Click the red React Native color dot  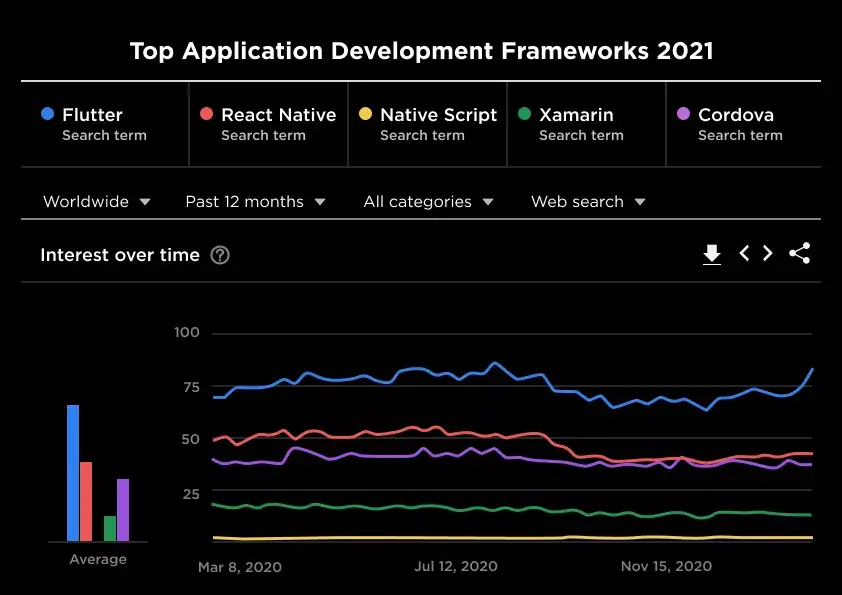[x=206, y=114]
